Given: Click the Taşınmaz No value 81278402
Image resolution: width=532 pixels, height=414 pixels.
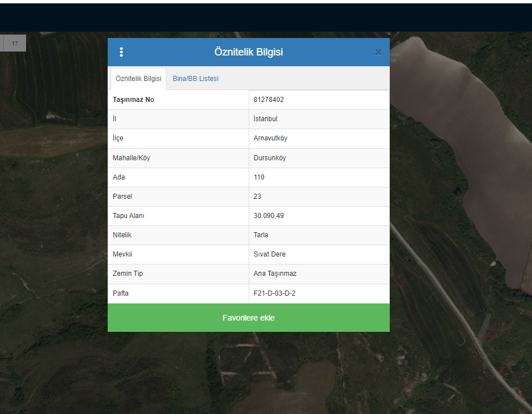Looking at the screenshot, I should coord(269,100).
